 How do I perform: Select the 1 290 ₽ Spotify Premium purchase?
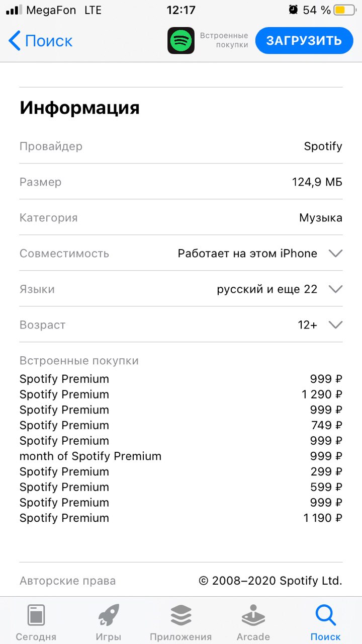[x=181, y=394]
